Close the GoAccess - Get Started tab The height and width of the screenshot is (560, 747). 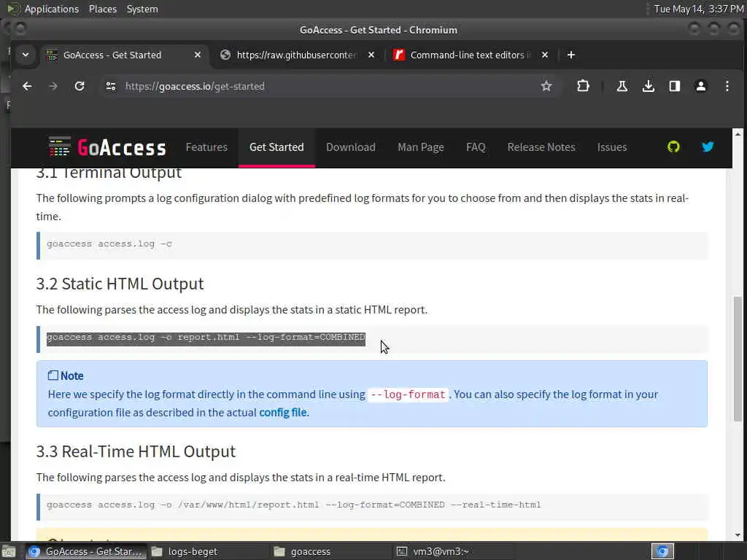(x=197, y=55)
